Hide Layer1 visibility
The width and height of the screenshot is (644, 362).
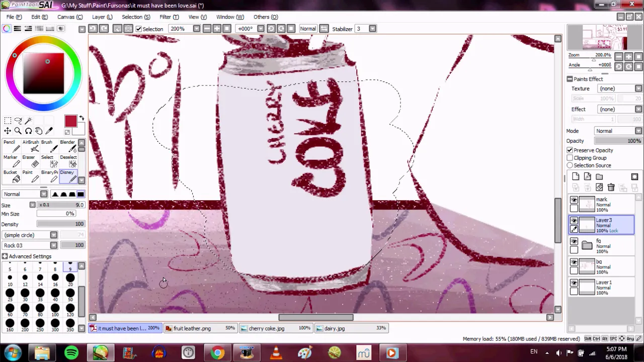pos(574,284)
